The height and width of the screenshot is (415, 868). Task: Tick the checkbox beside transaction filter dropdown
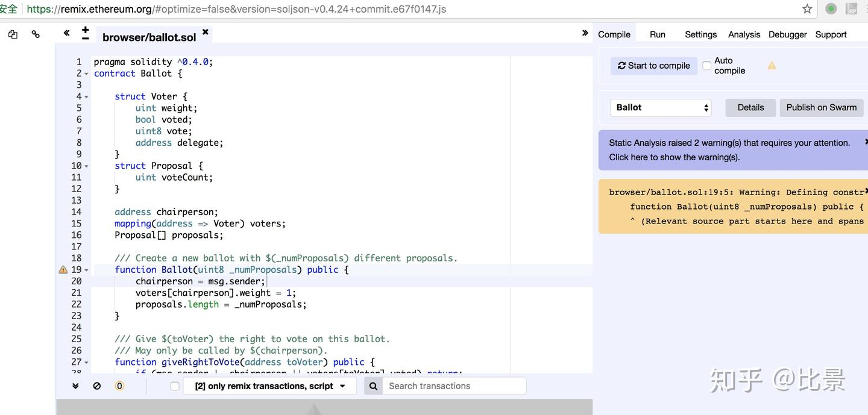pyautogui.click(x=175, y=386)
